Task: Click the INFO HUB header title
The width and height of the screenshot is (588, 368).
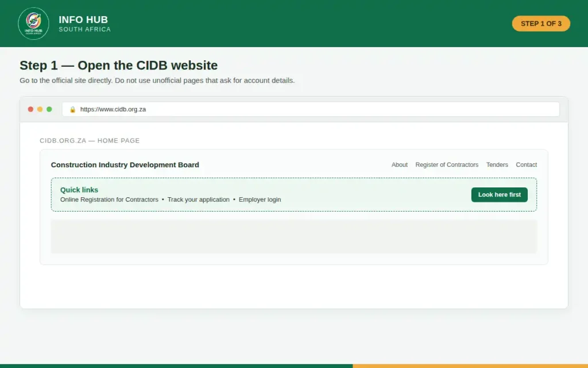Action: tap(83, 20)
